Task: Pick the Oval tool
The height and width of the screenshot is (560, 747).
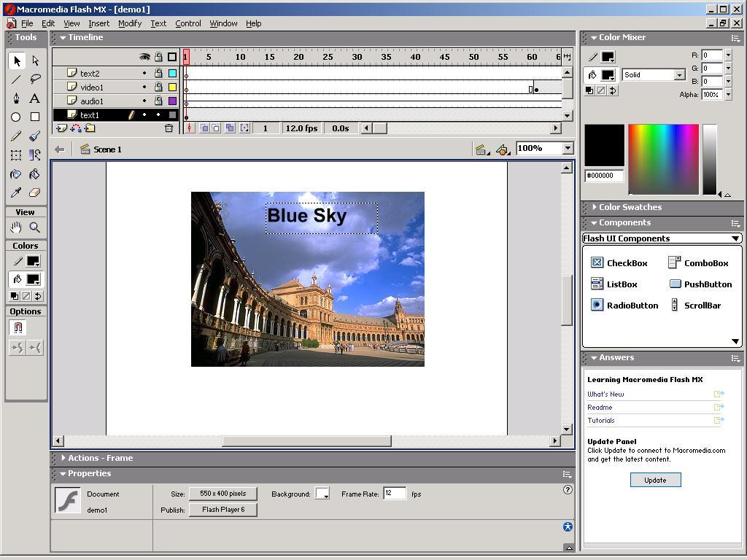Action: pos(16,117)
